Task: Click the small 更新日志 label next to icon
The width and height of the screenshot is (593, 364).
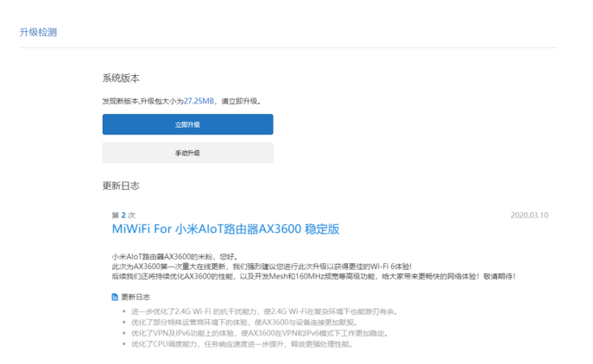Action: [x=136, y=297]
